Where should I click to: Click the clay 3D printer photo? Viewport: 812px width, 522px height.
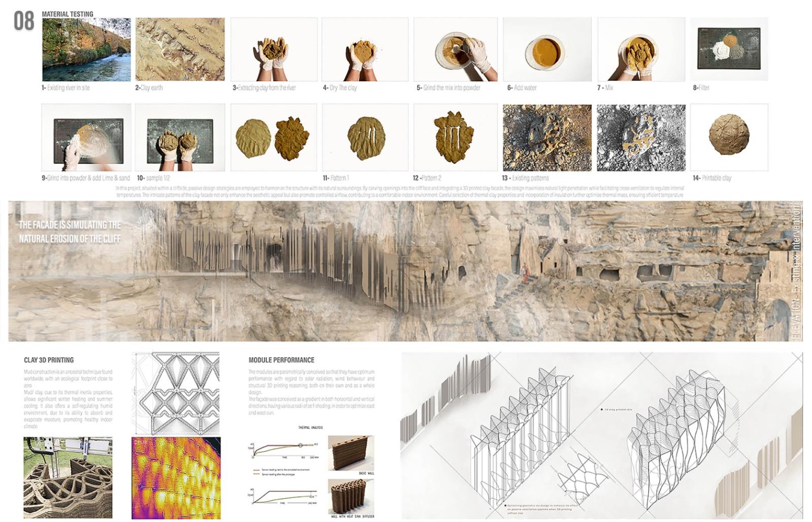click(68, 477)
